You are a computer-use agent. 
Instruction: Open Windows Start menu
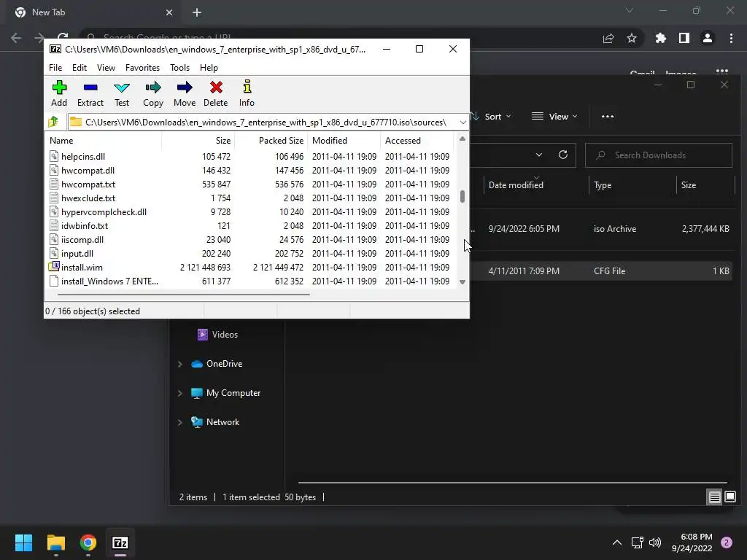[24, 542]
